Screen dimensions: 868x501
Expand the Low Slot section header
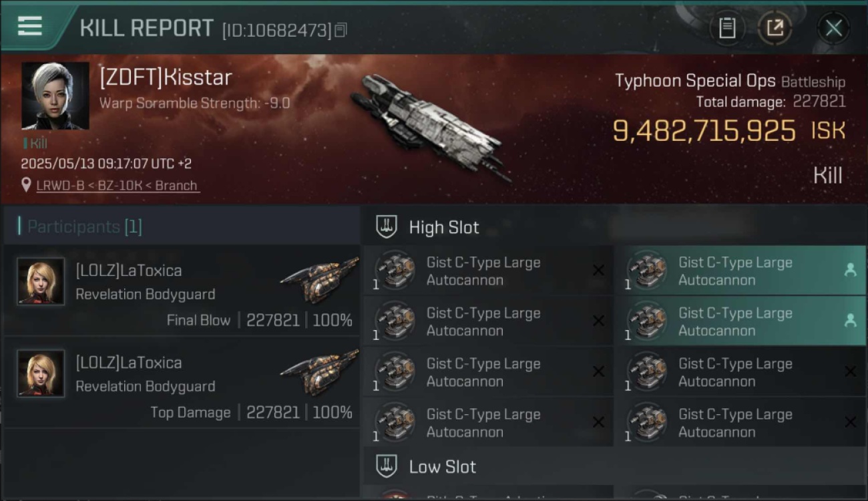pyautogui.click(x=427, y=466)
